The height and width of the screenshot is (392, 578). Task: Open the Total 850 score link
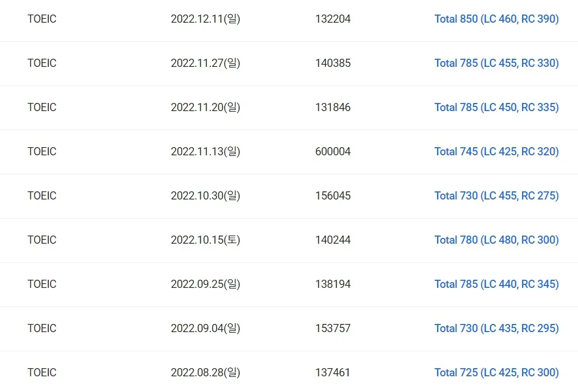[x=496, y=19]
